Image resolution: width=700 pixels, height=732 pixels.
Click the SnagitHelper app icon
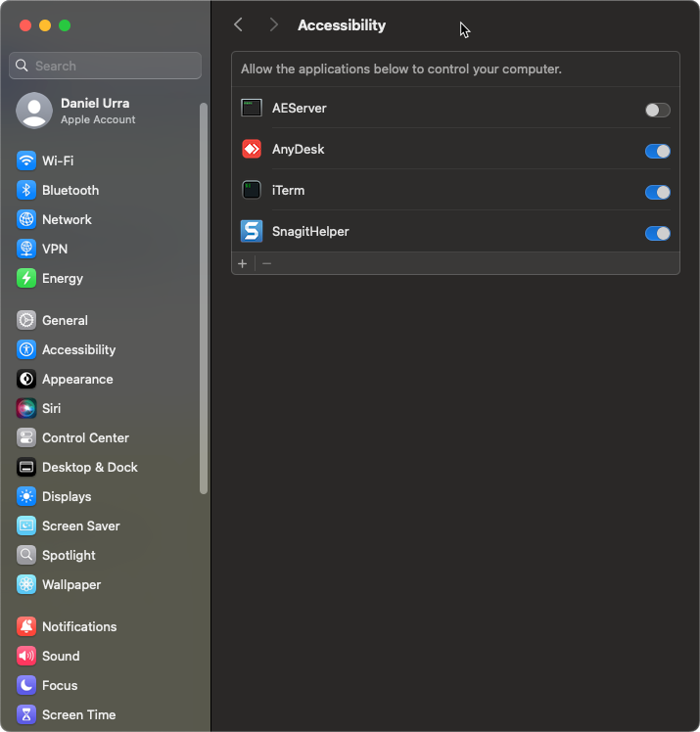click(x=252, y=232)
